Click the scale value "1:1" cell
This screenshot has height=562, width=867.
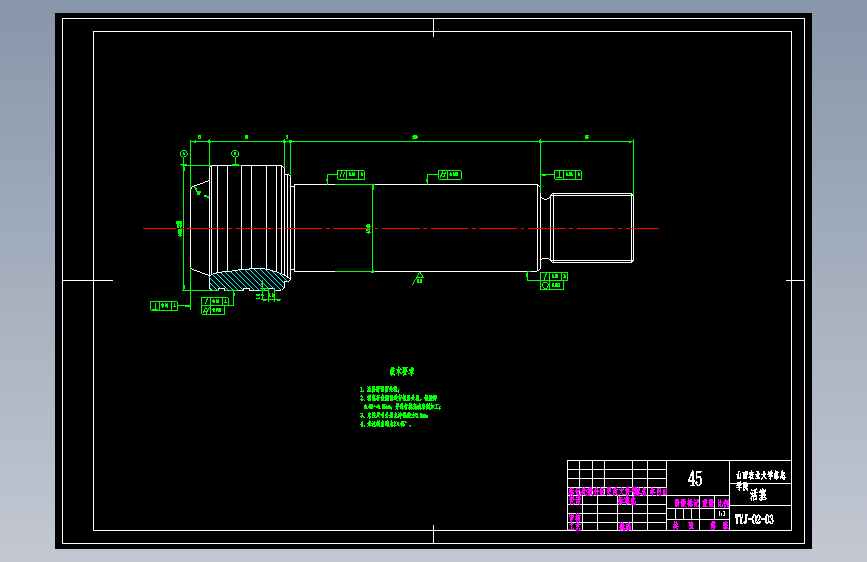tap(723, 514)
